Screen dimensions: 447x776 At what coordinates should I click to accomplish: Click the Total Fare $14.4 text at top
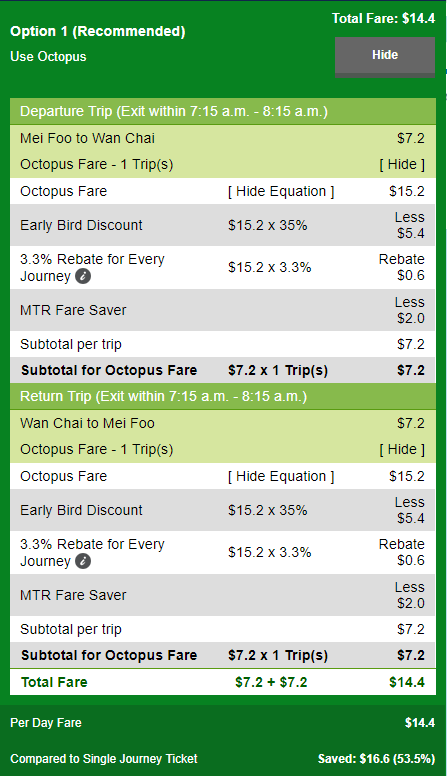pyautogui.click(x=383, y=19)
